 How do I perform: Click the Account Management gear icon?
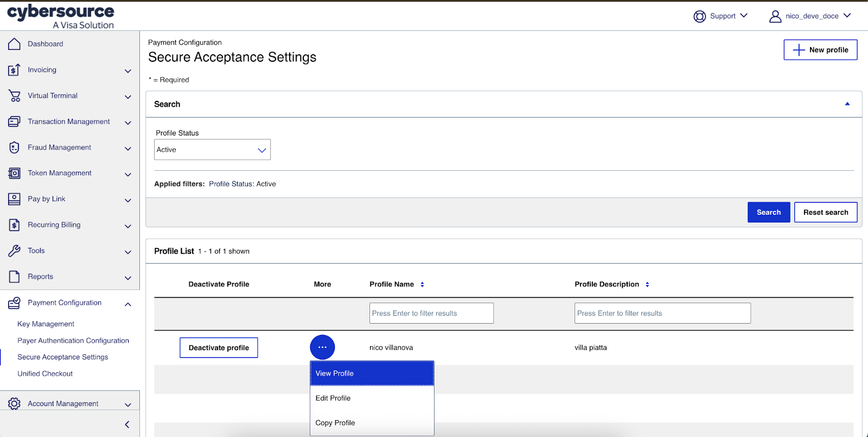point(14,404)
